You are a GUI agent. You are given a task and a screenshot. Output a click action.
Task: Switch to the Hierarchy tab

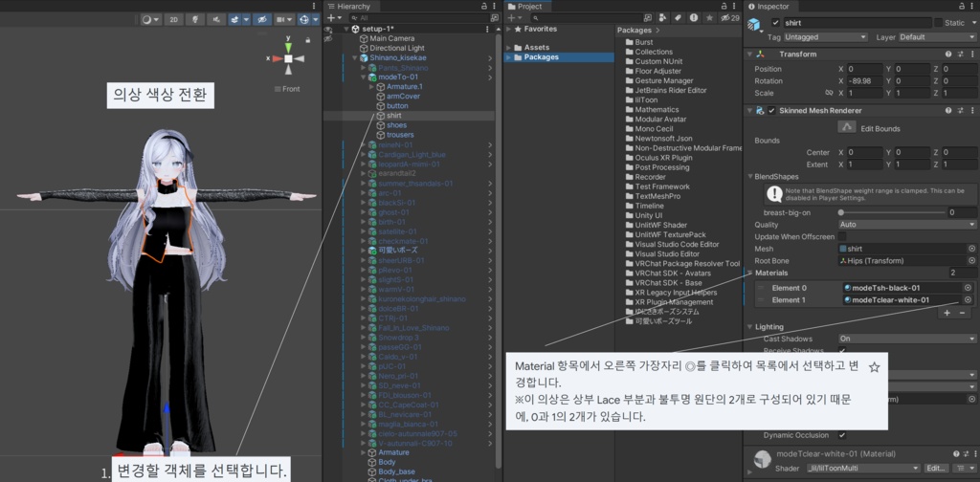[348, 7]
